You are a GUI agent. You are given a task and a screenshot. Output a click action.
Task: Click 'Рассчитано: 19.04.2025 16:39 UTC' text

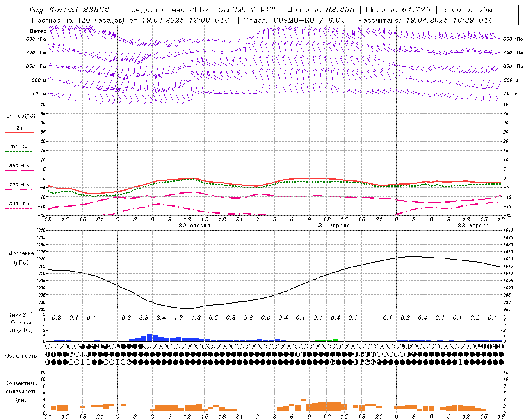click(x=426, y=20)
